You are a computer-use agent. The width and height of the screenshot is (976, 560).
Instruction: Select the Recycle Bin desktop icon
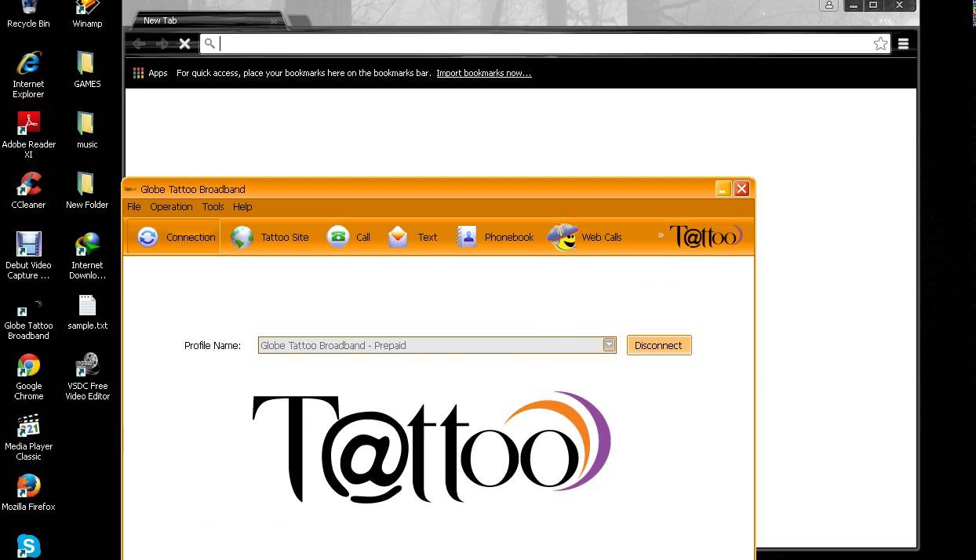pos(28,14)
